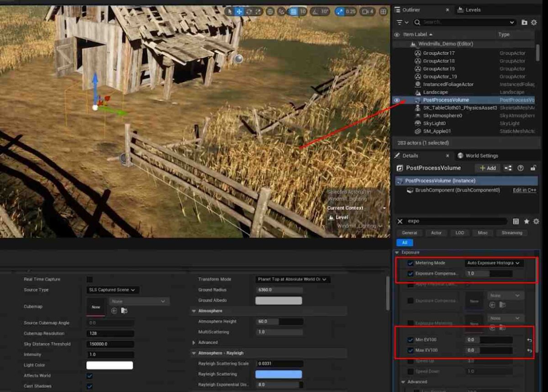Switch to the Rotate tool
This screenshot has width=548, height=392.
click(x=249, y=12)
